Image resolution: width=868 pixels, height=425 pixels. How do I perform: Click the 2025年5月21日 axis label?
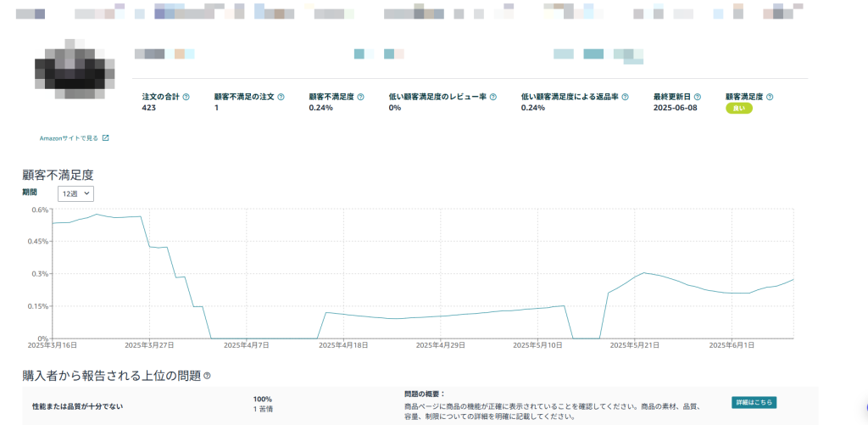click(x=634, y=344)
